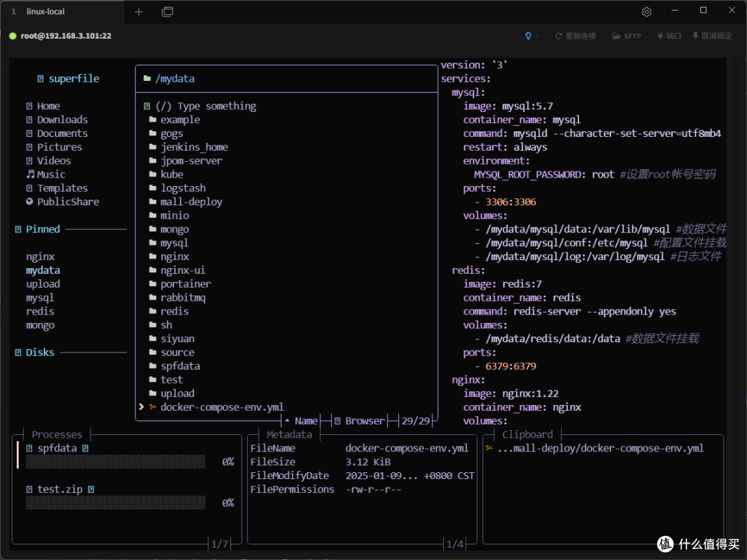Image resolution: width=747 pixels, height=560 pixels.
Task: Click the sh folder icon
Action: tap(152, 325)
